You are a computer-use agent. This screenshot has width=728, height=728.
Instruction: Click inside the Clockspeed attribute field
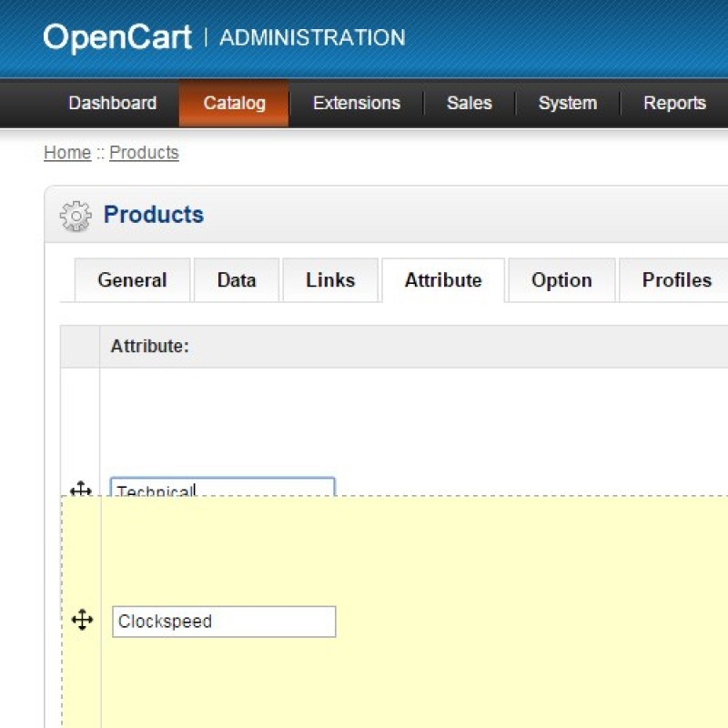223,621
